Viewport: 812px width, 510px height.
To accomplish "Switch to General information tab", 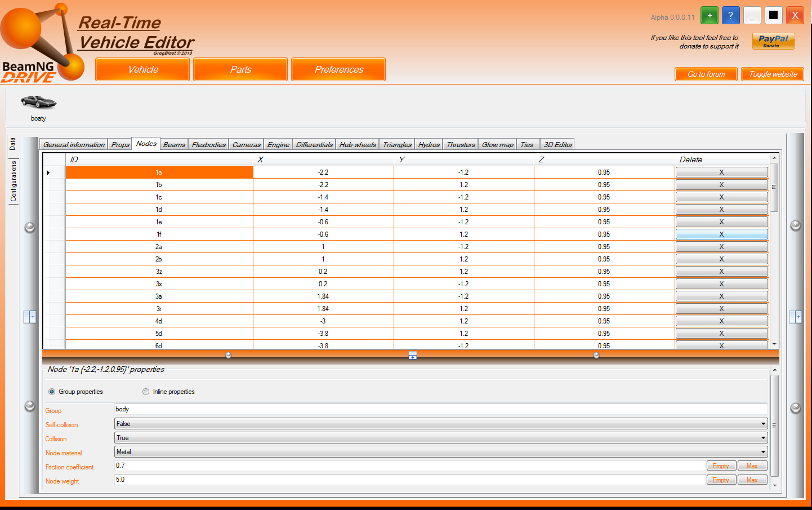I will point(74,145).
